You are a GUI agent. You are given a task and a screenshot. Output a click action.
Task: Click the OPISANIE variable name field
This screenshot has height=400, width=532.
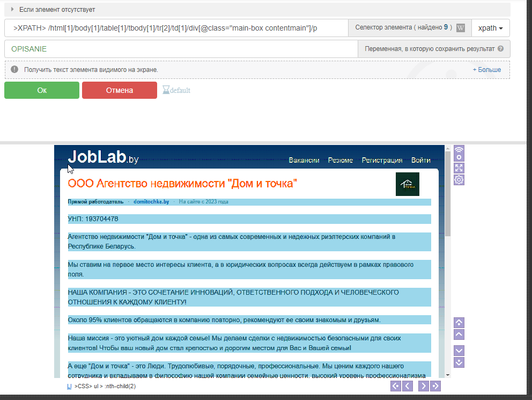[x=181, y=49]
